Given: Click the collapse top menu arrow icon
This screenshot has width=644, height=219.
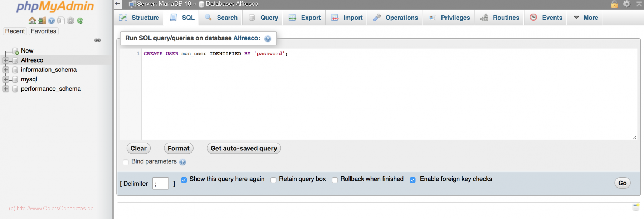Looking at the screenshot, I should (x=639, y=4).
